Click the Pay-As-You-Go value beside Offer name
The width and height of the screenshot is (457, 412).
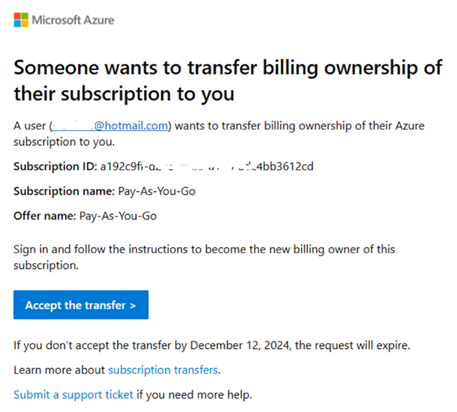(x=118, y=216)
